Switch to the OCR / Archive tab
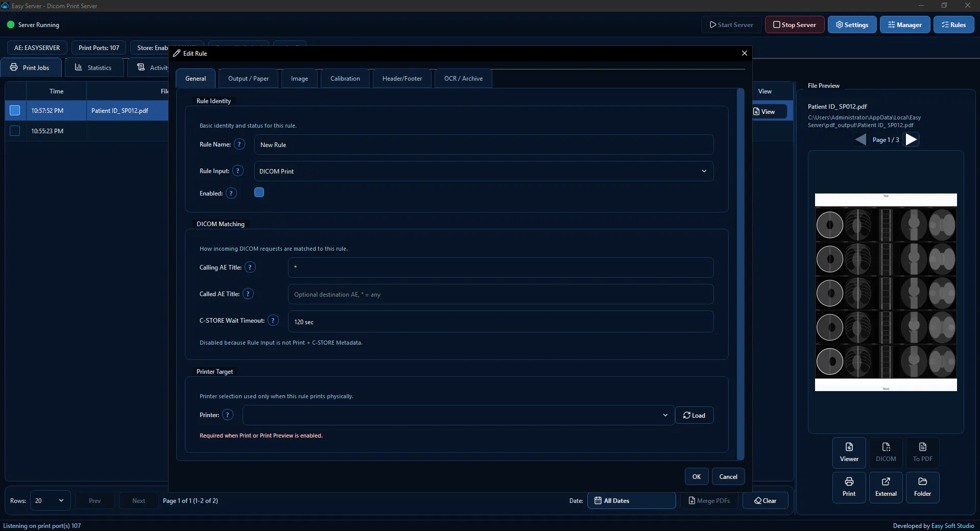980x531 pixels. coord(463,79)
